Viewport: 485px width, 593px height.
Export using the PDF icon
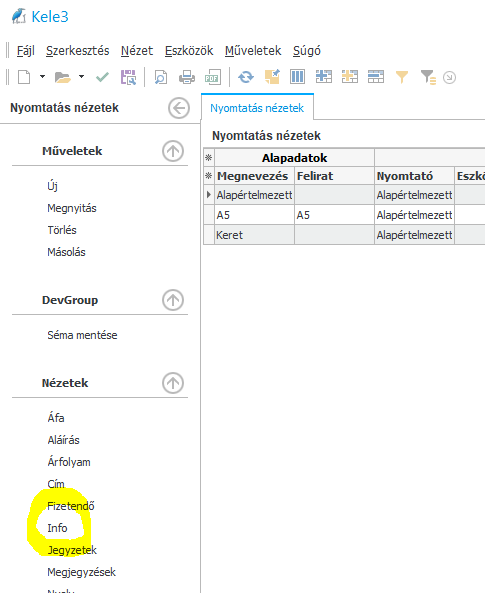(212, 77)
